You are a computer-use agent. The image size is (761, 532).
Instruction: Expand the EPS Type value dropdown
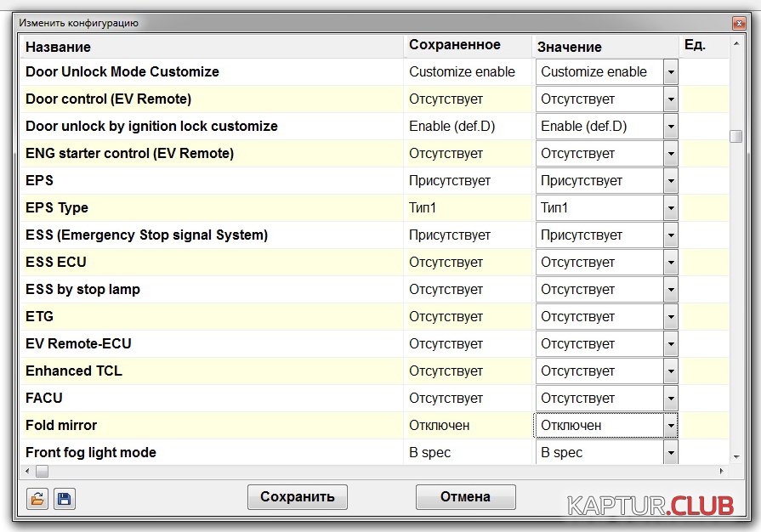[x=671, y=208]
